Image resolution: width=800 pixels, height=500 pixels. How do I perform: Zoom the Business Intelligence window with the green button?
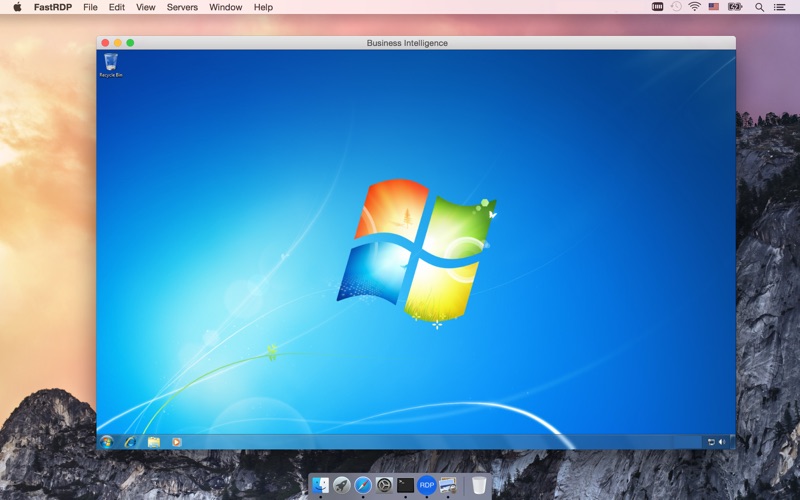(x=131, y=43)
